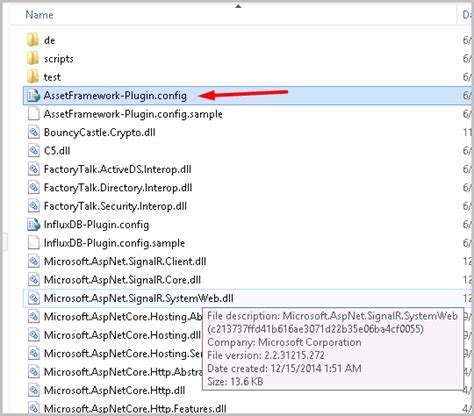Viewport: 474px width, 416px height.
Task: Click the FactoryTalk.ActiveDS.Interop.dll icon
Action: tap(33, 169)
